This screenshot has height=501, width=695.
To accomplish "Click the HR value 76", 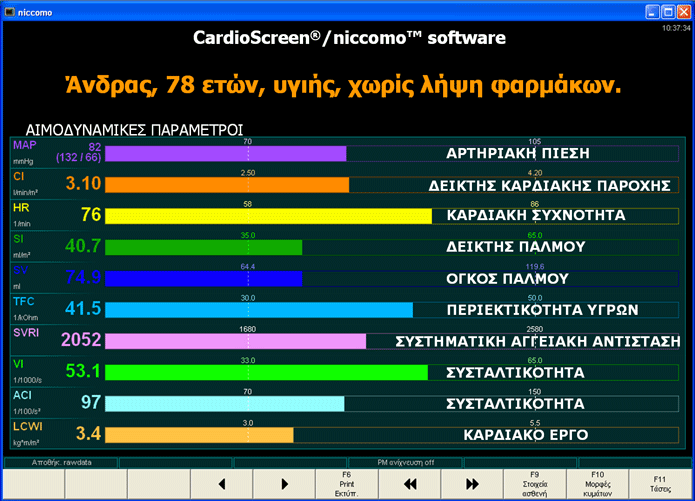I will (91, 215).
